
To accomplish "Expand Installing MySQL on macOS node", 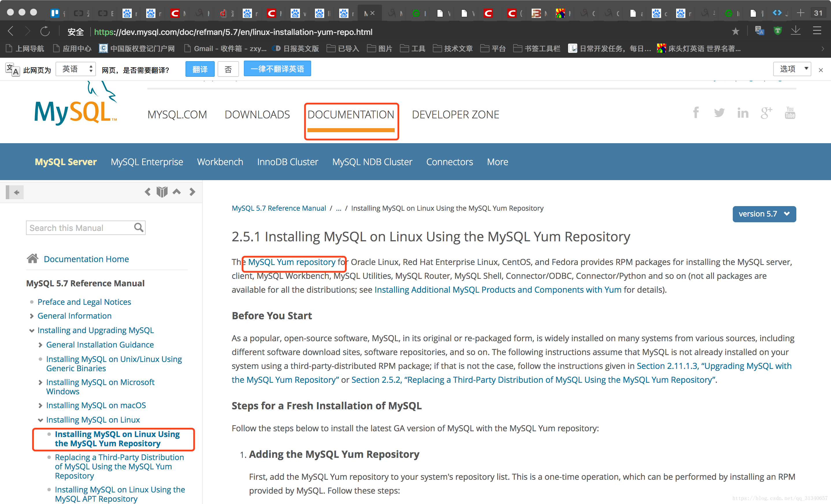I will click(40, 405).
